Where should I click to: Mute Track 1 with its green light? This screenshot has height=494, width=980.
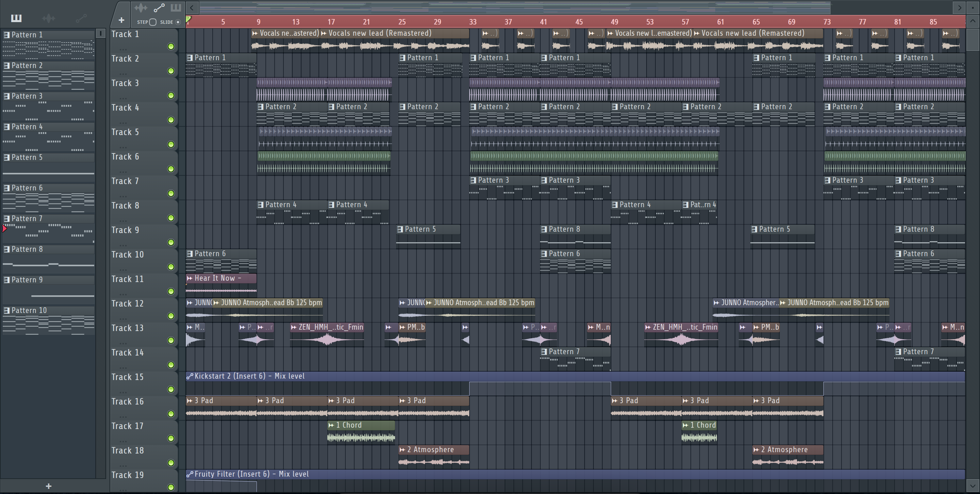171,46
